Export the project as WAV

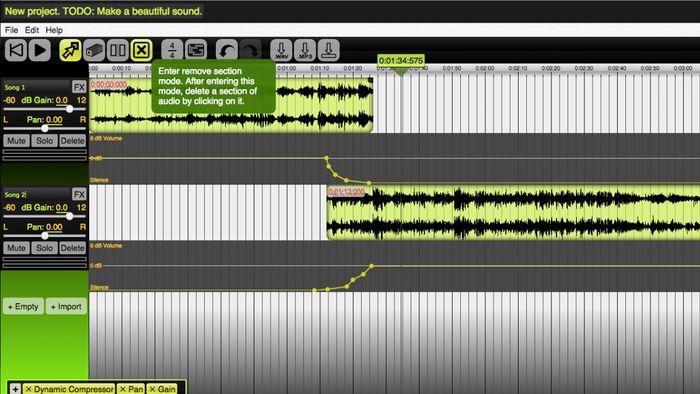[281, 50]
